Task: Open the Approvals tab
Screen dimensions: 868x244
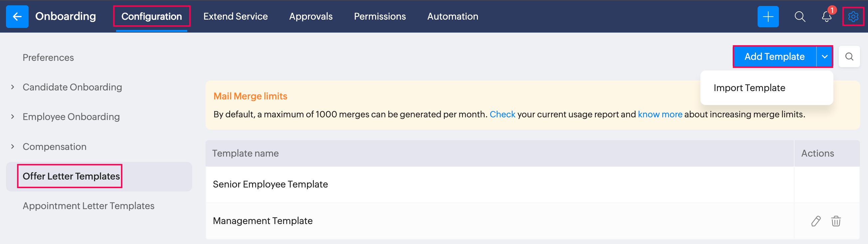Action: point(311,17)
